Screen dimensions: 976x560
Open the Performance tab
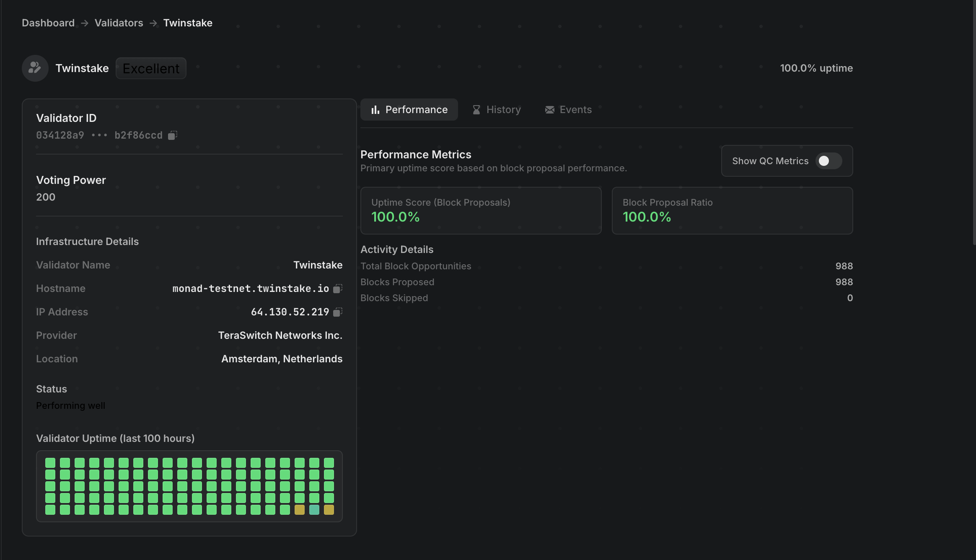pyautogui.click(x=409, y=110)
